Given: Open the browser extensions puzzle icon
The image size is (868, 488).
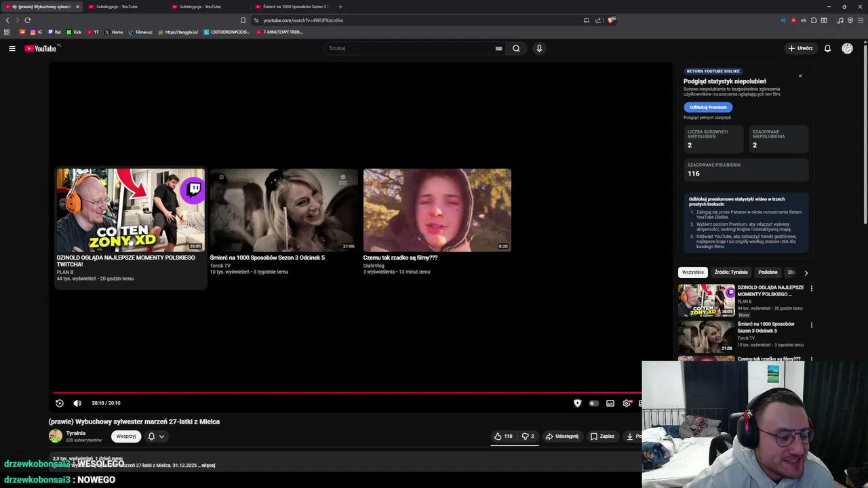Looking at the screenshot, I should click(814, 20).
